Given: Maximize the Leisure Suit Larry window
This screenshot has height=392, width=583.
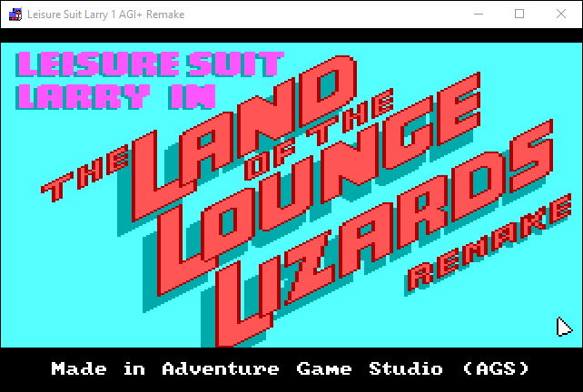Looking at the screenshot, I should (519, 15).
